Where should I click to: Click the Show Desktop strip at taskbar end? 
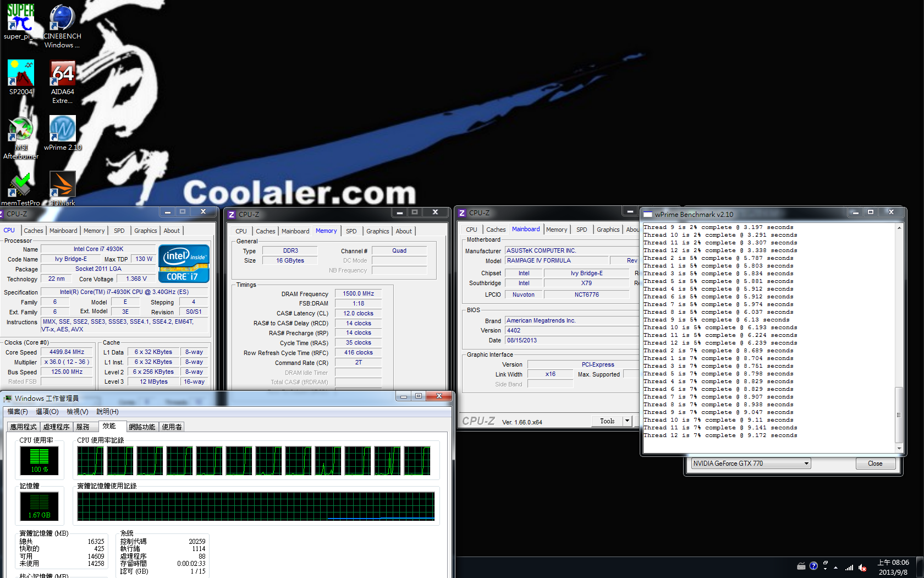coord(920,567)
